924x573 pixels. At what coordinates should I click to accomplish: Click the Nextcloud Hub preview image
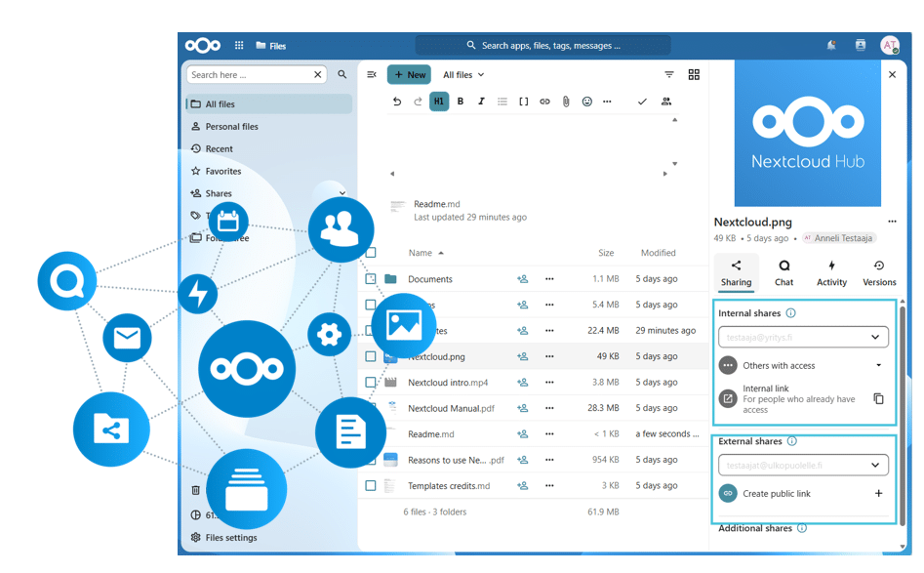(x=807, y=133)
